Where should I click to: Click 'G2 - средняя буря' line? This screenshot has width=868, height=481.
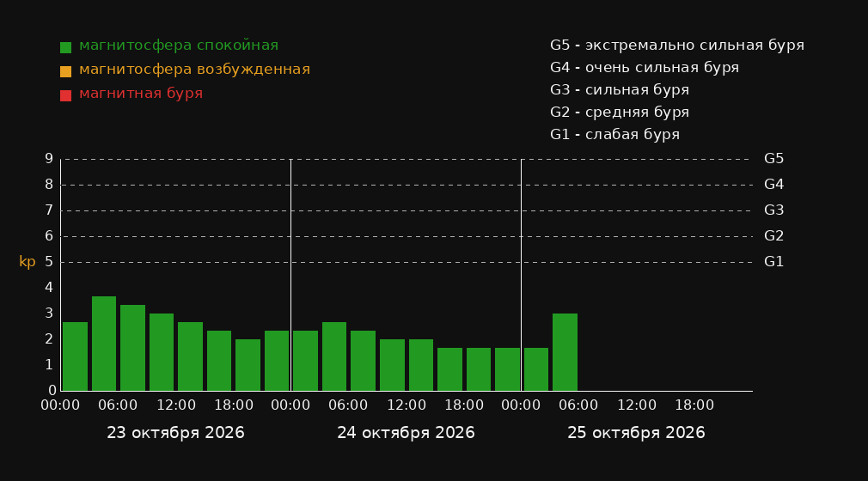[x=620, y=113]
